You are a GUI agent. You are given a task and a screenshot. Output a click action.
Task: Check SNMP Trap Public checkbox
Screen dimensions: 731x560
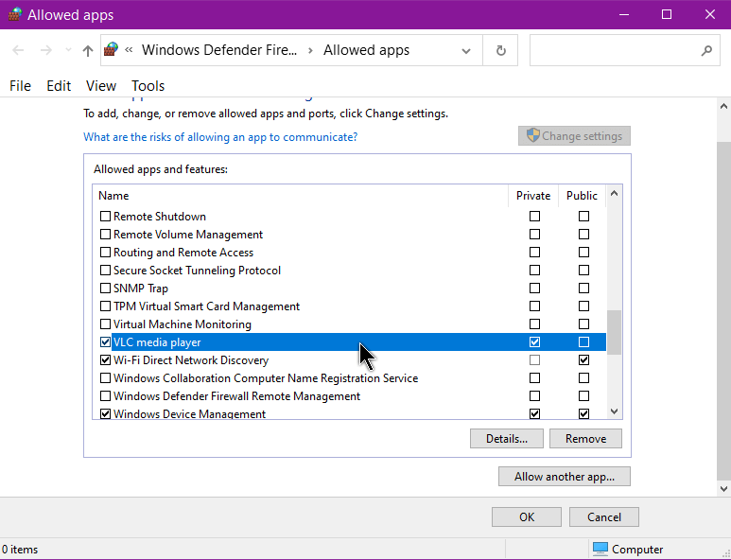[x=583, y=289]
